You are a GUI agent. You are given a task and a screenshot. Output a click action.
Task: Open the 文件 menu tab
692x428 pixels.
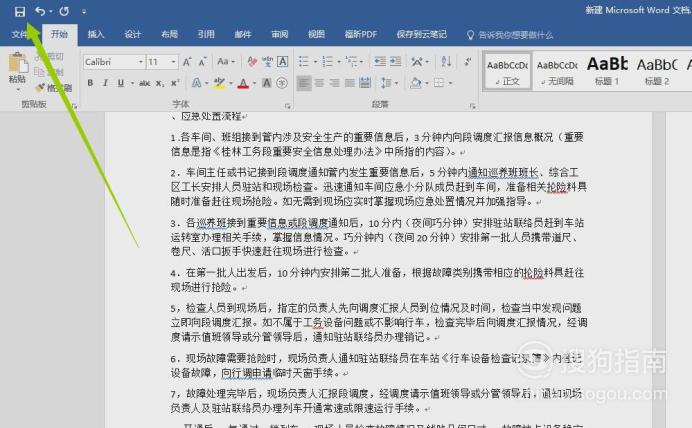(19, 34)
